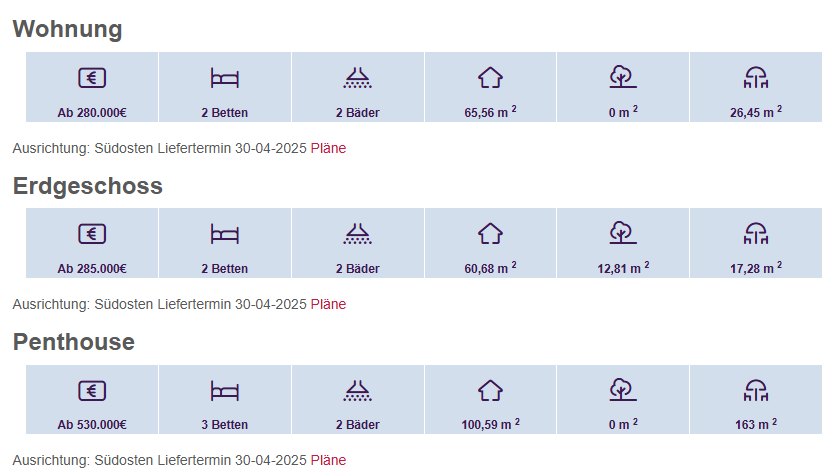Open the Pläne link for Penthouse

(x=328, y=461)
